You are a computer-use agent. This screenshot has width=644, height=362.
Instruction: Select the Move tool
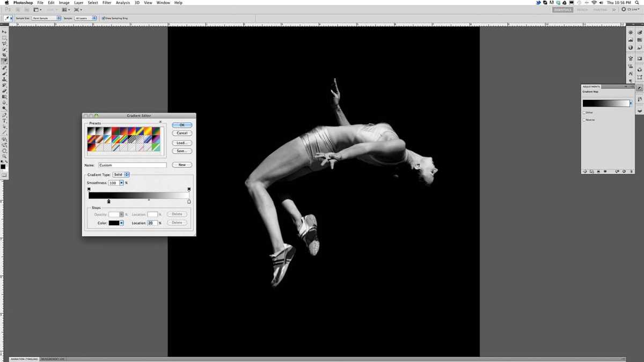coord(4,32)
